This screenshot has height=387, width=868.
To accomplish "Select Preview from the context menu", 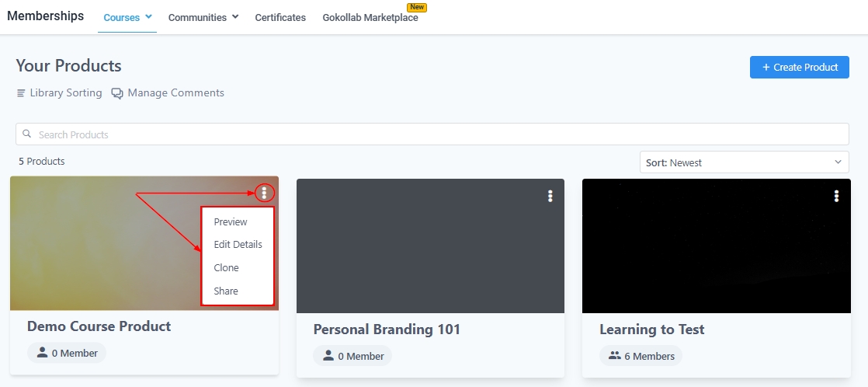I will point(231,222).
